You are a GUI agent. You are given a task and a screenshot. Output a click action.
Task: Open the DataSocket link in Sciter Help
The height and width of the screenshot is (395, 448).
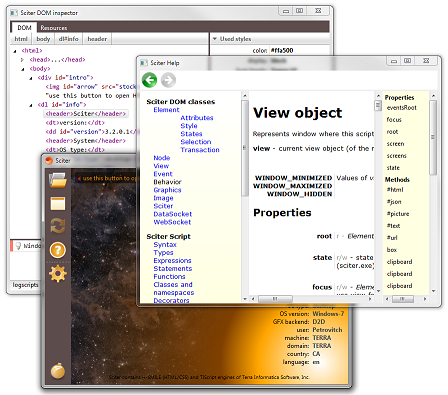pyautogui.click(x=173, y=214)
